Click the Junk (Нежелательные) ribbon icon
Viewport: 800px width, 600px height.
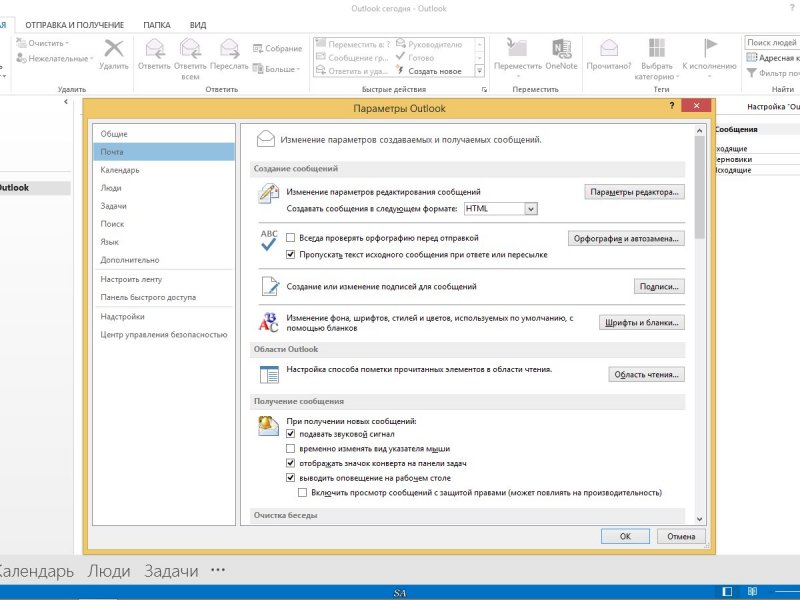pos(21,58)
